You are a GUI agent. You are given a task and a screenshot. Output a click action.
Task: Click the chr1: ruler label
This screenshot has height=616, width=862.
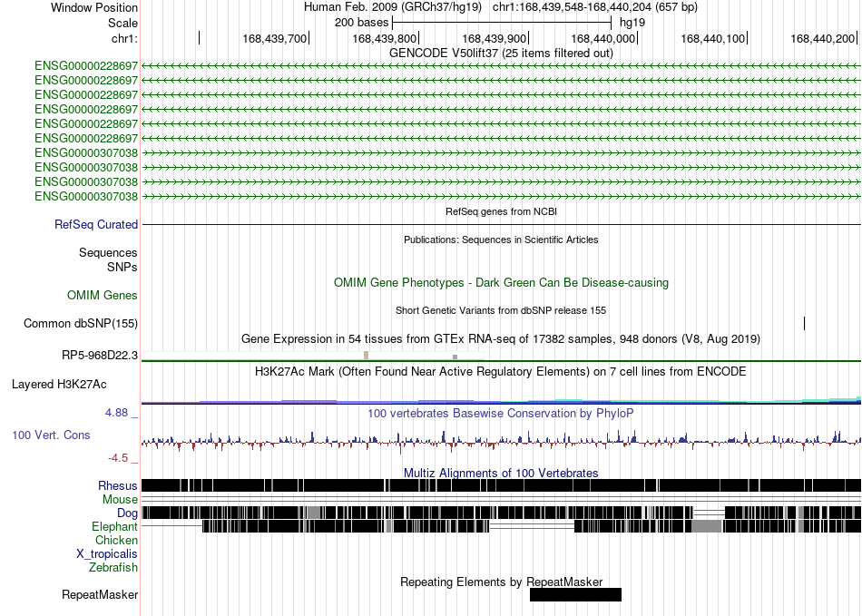tap(124, 38)
